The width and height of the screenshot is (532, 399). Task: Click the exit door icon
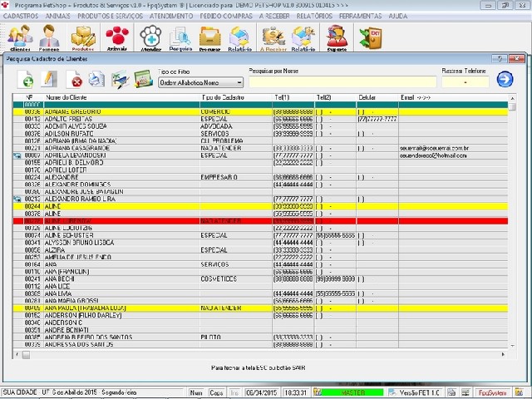tap(371, 37)
